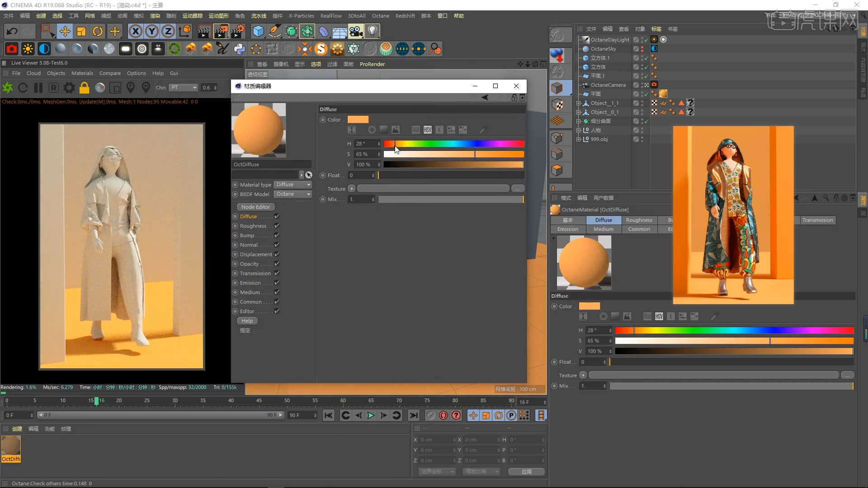868x488 pixels.
Task: Click the Node Editor button
Action: pos(255,206)
